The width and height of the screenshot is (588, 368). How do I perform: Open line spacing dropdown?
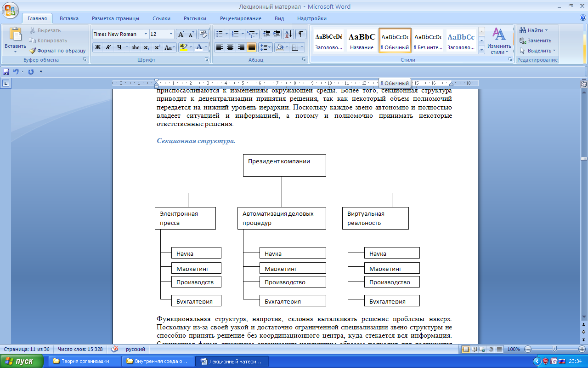pos(266,47)
